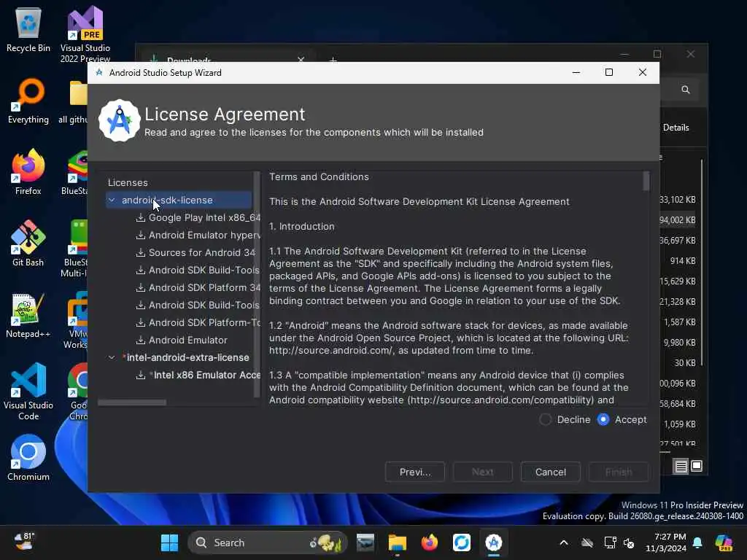The image size is (747, 560).
Task: Open Firefox from the taskbar
Action: 429,542
